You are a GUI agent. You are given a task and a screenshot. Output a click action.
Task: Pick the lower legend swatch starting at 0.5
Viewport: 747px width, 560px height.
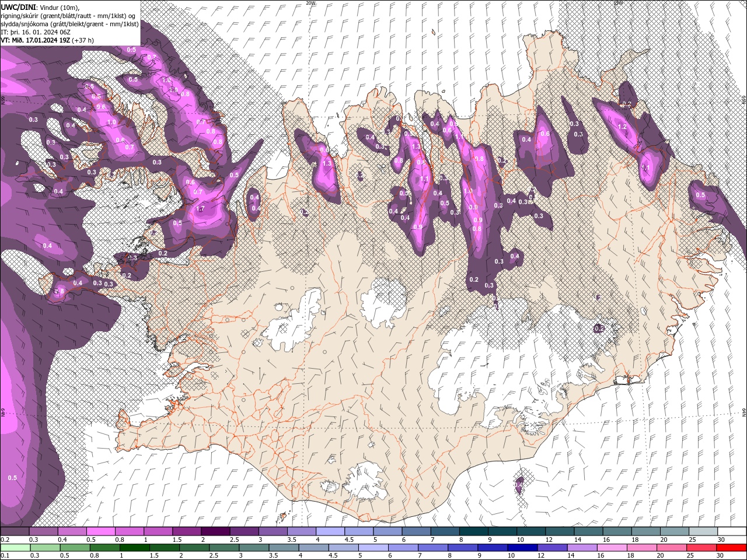75,547
